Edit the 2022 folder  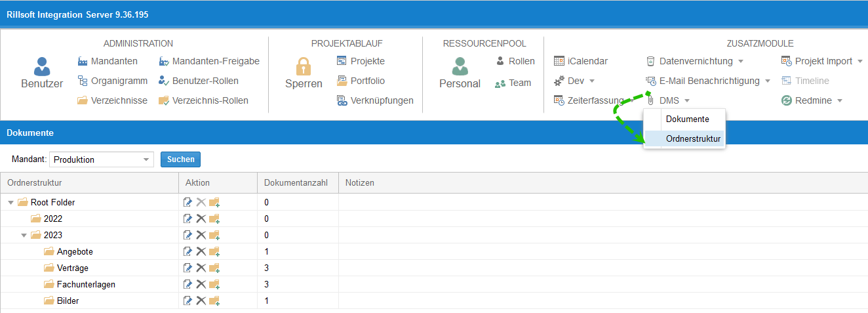pyautogui.click(x=188, y=219)
